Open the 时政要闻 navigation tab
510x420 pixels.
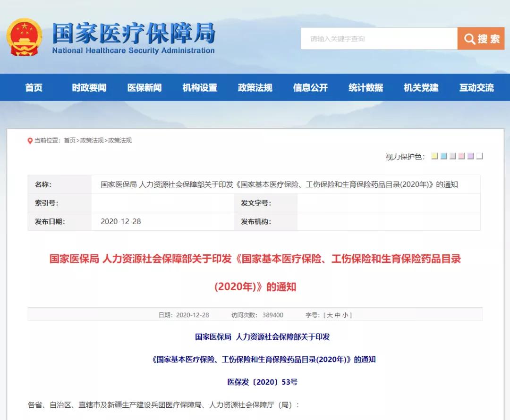tap(89, 87)
